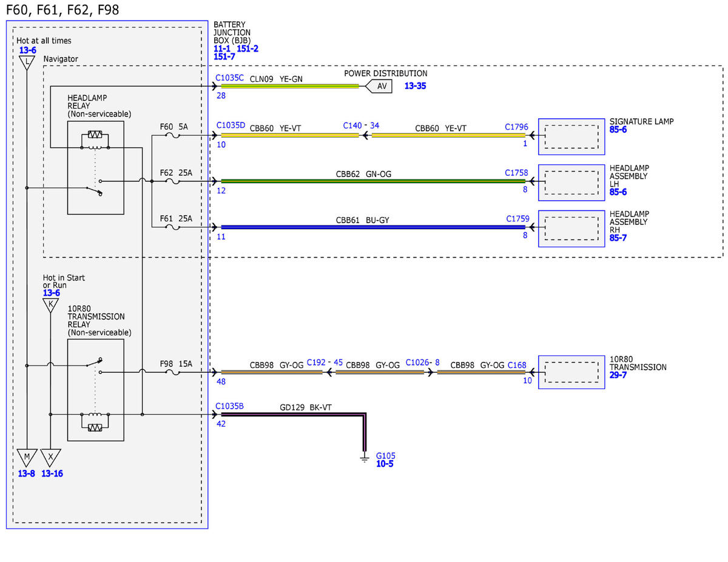Click the C1035D connector label
Viewport: 728px width, 562px height.
tap(231, 125)
